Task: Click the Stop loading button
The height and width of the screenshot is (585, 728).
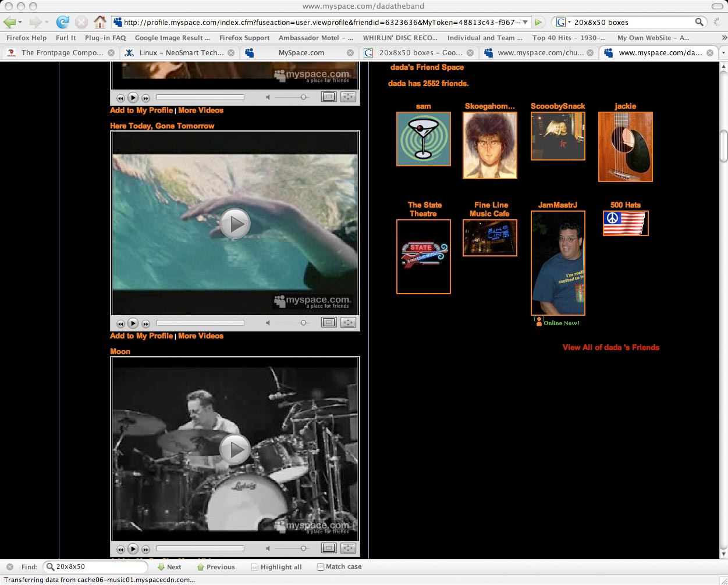Action: [x=81, y=22]
